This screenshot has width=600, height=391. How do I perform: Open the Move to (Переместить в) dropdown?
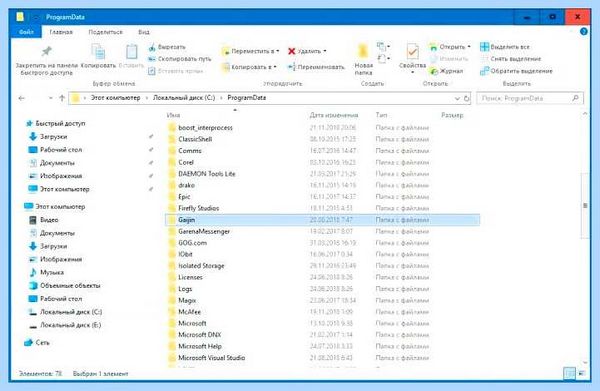tap(251, 51)
